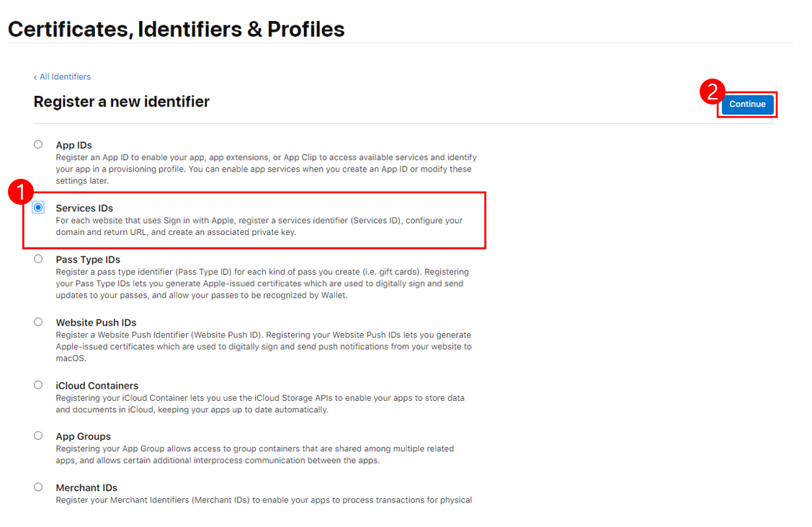Viewport: 812px width, 527px height.
Task: Click the App IDs heading label
Action: (x=74, y=145)
